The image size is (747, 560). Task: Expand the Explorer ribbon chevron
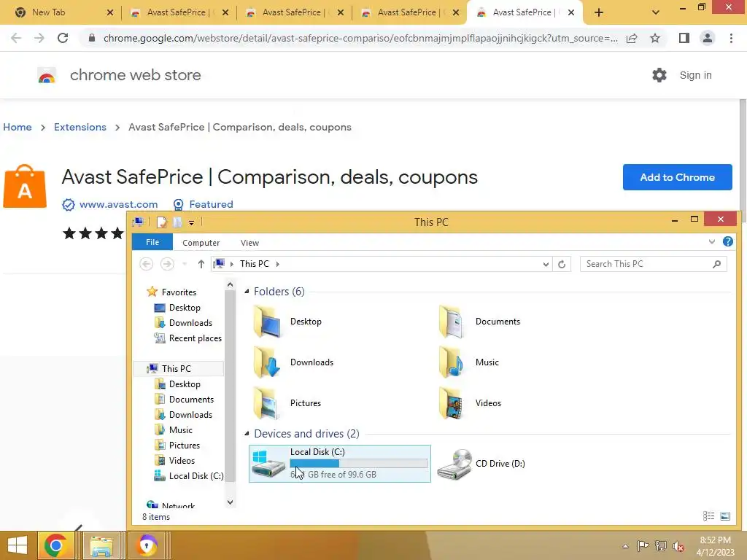pyautogui.click(x=712, y=241)
